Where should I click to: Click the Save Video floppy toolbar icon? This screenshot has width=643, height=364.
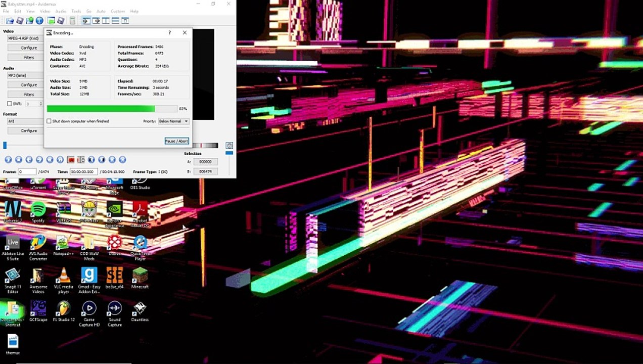20,21
